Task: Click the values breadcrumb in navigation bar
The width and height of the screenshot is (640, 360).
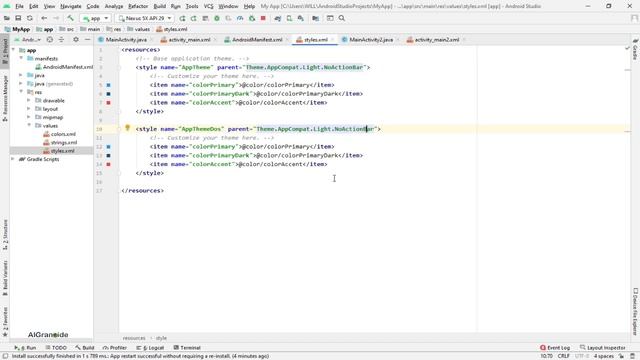Action: (139, 29)
